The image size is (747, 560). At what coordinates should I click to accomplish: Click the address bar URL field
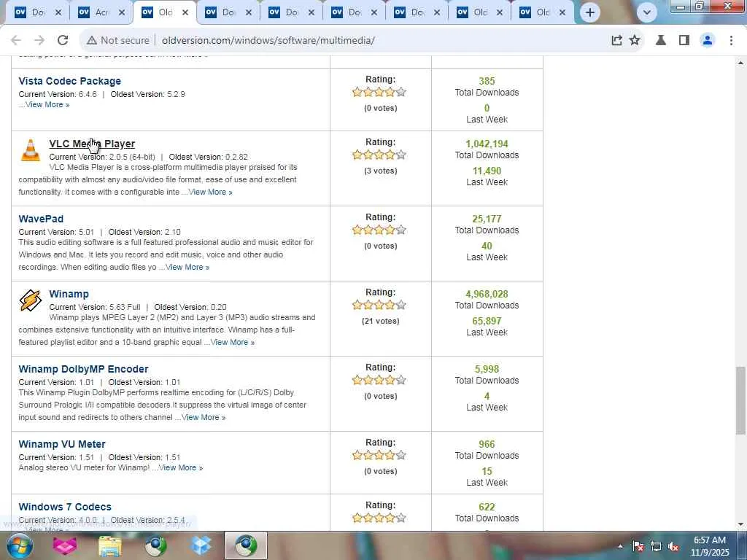(268, 41)
